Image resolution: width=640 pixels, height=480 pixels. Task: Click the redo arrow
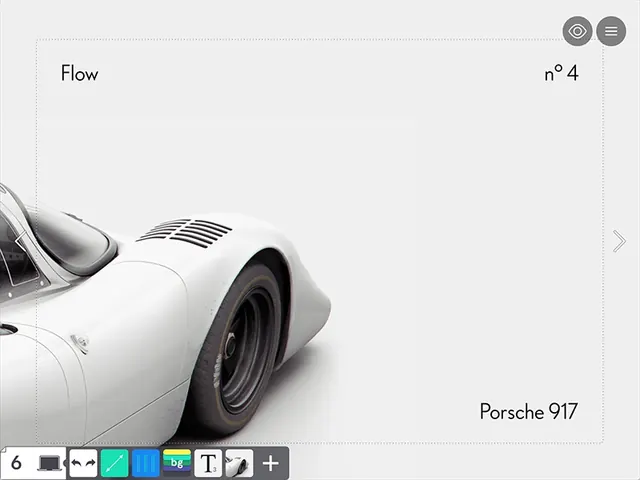[x=90, y=463]
